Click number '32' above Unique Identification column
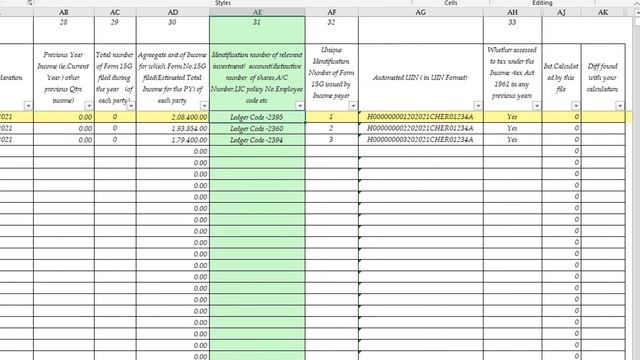This screenshot has height=360, width=640. point(331,22)
